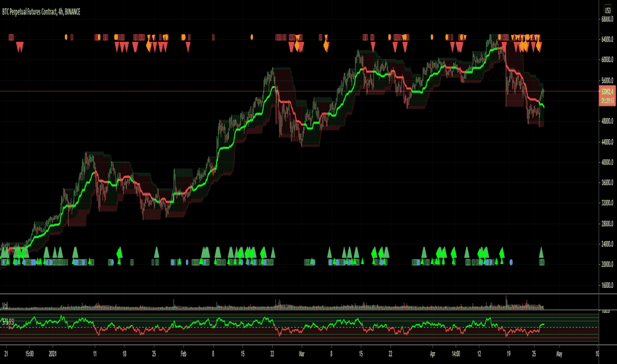This screenshot has width=617, height=364.
Task: Click the 24000.0 price axis label
Action: 607,244
